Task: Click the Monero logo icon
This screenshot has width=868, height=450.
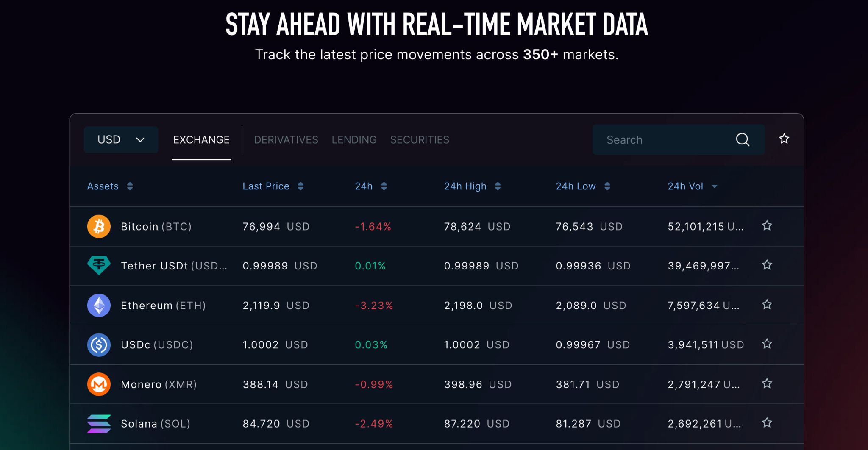Action: (x=99, y=384)
